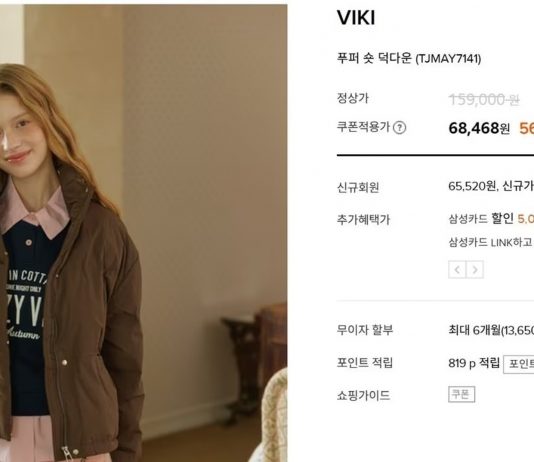
Task: Click the 68,468원 coupon price
Action: [479, 128]
